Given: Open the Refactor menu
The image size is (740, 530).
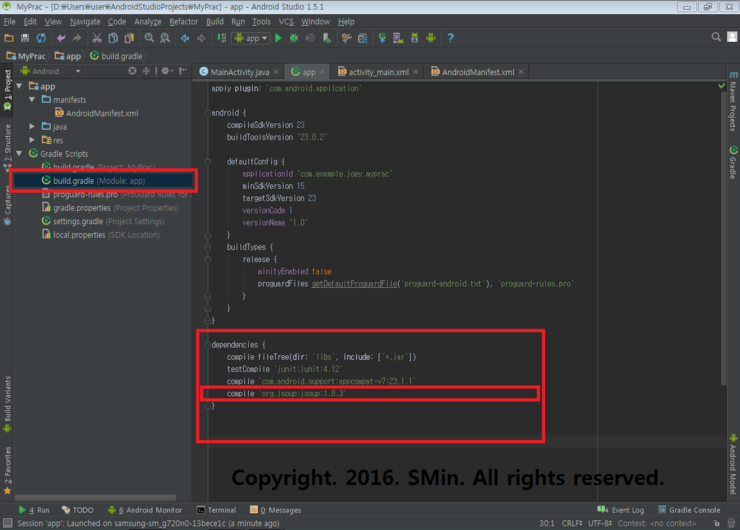Looking at the screenshot, I should [x=184, y=22].
